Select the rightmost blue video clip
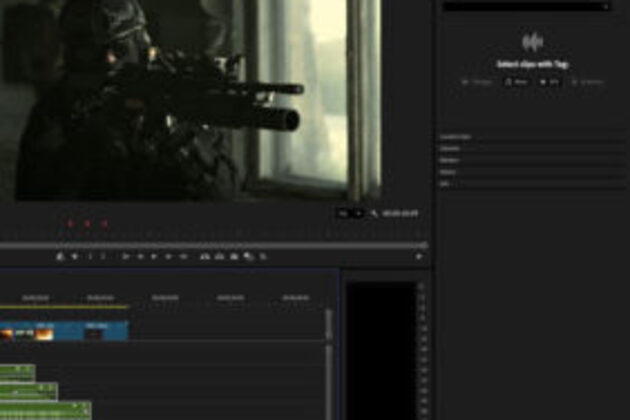630x420 pixels. [x=104, y=331]
